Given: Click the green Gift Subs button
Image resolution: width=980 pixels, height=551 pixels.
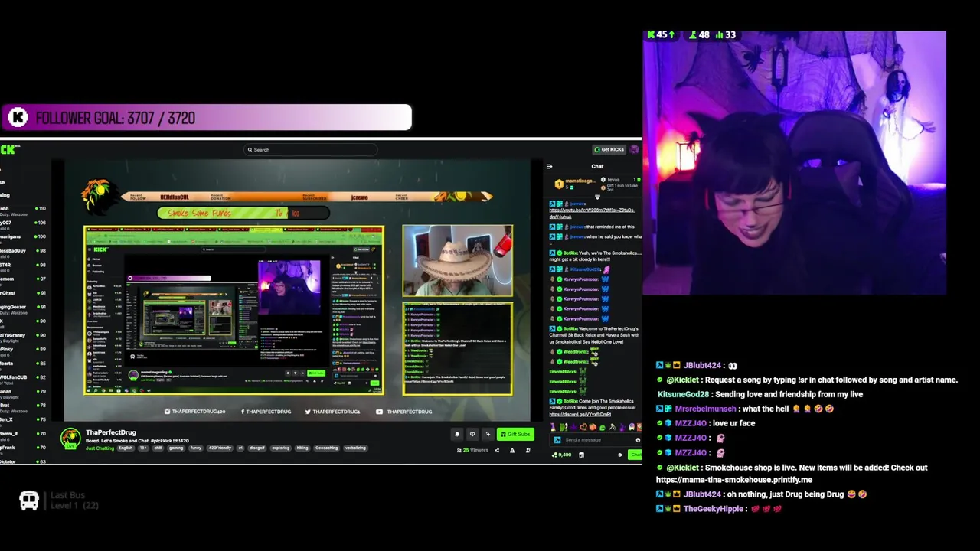Looking at the screenshot, I should [x=515, y=434].
